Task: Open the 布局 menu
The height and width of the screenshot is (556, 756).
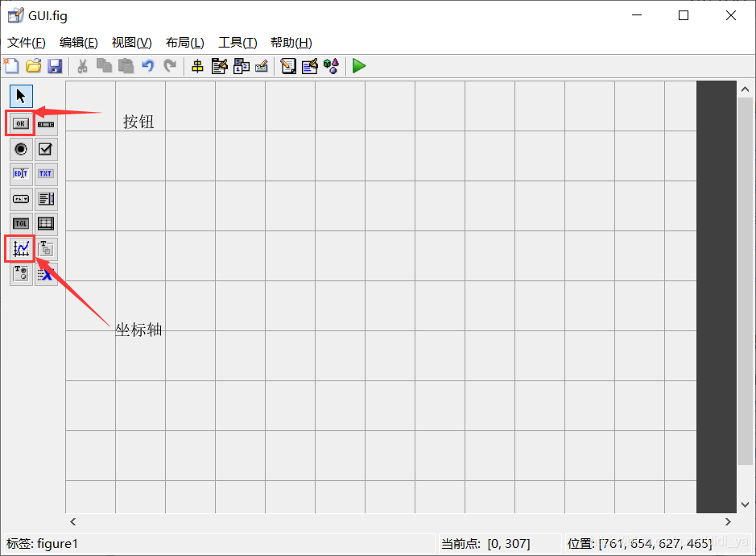Action: pyautogui.click(x=184, y=42)
